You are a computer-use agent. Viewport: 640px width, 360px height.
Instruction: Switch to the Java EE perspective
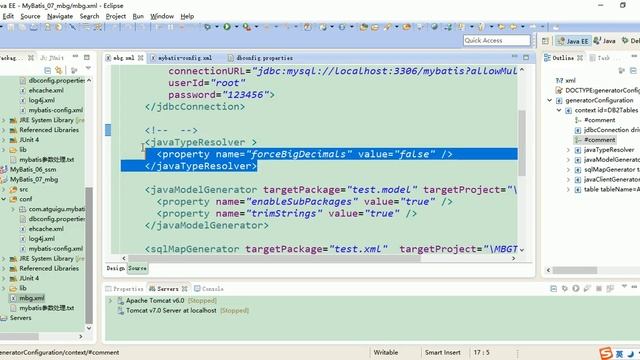pos(573,41)
